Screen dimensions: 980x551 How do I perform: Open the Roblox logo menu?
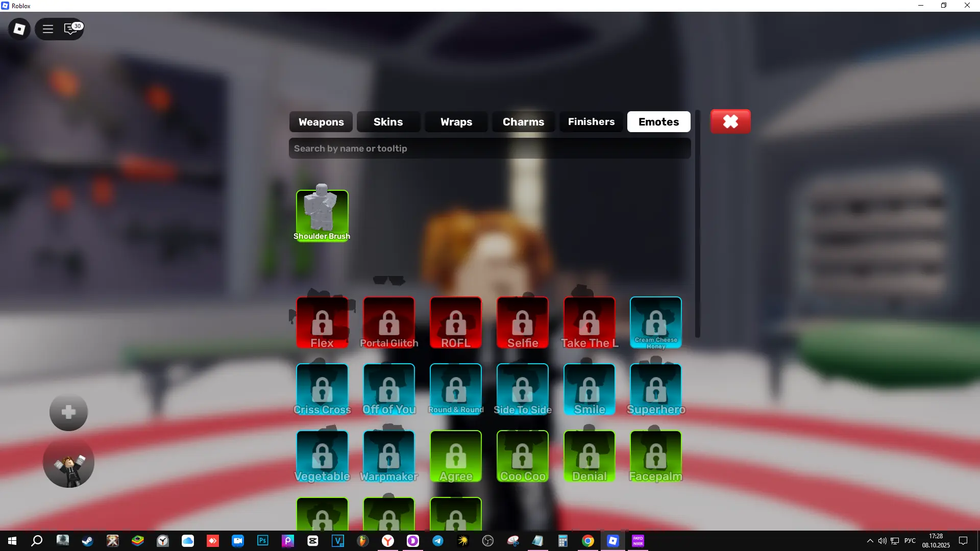click(x=19, y=29)
